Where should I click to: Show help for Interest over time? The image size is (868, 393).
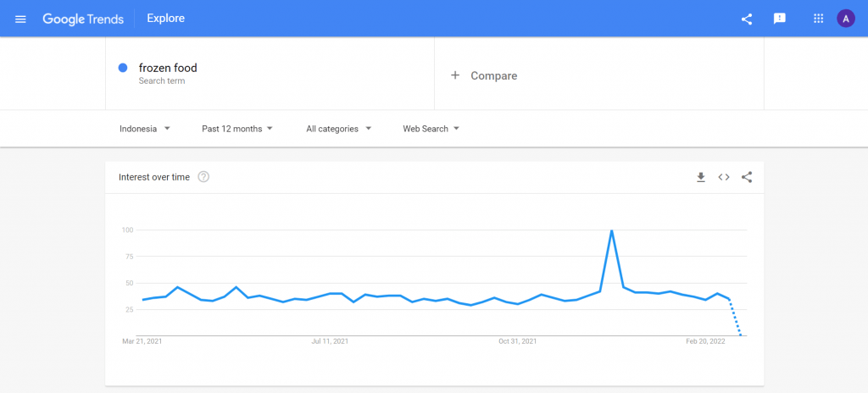(x=203, y=177)
